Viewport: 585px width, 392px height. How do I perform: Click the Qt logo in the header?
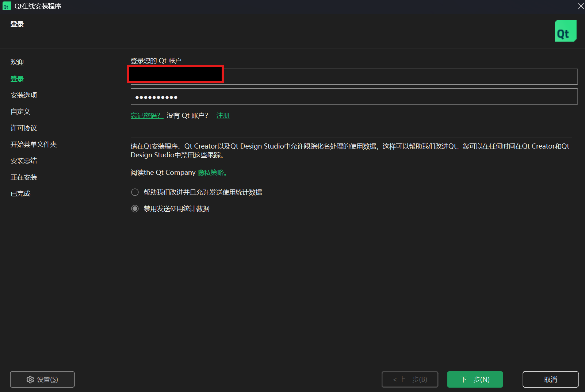(565, 31)
